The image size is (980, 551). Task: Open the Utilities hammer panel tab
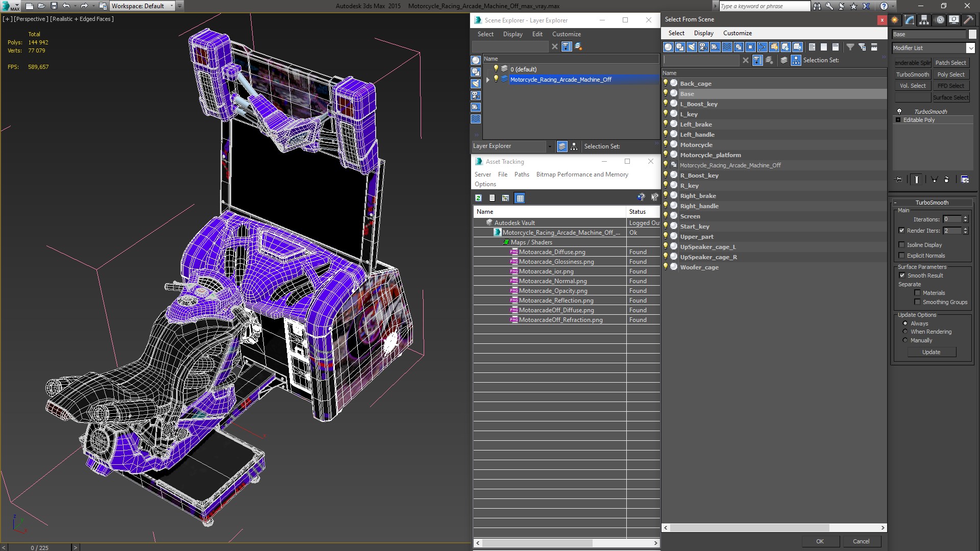point(968,20)
